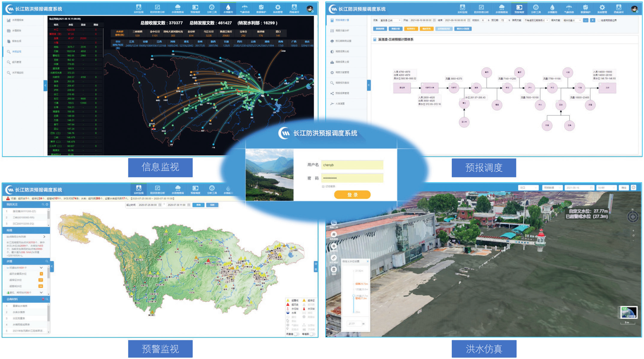Expand 潮位、闸坝站共56个 chevron
Viewport: 644px width, 359px height.
[x=41, y=292]
